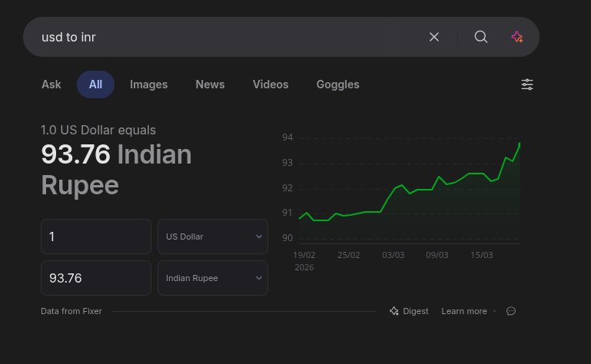Screen dimensions: 591x364
Task: Click the exchange rate line chart
Action: (410, 190)
